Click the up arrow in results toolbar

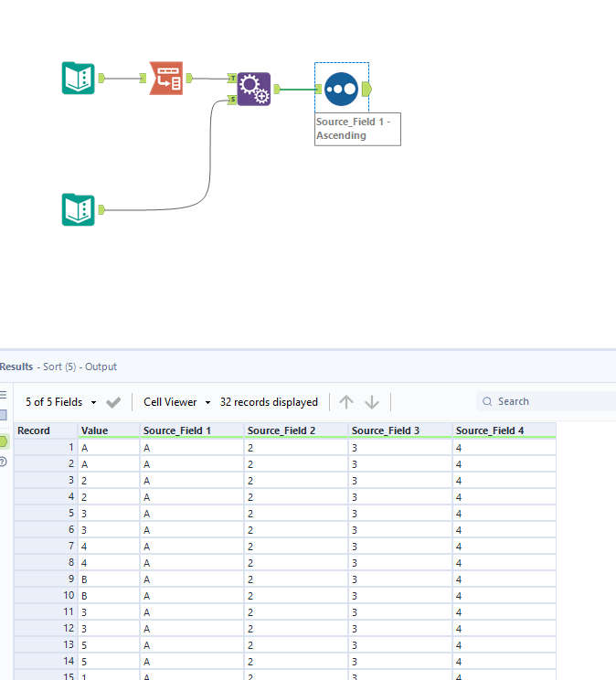(x=346, y=402)
